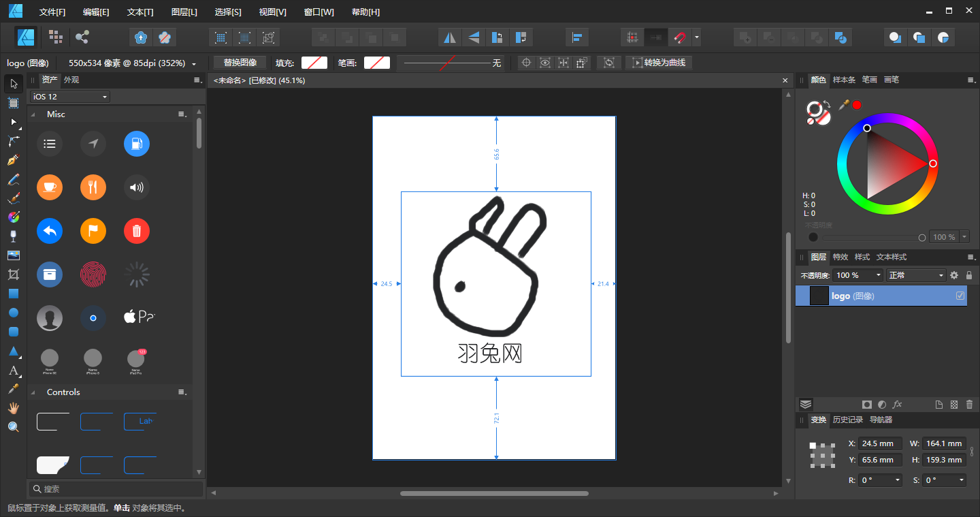The height and width of the screenshot is (517, 980).
Task: Select the Triangle shape tool
Action: [14, 351]
